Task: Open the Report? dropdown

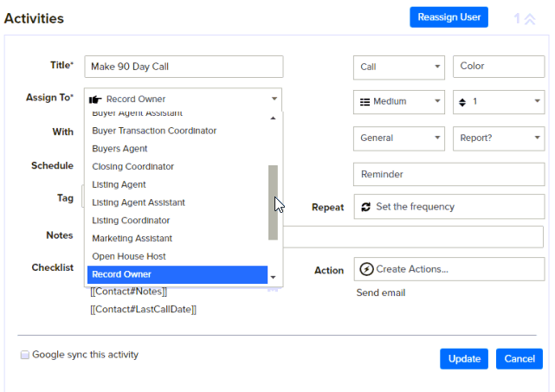Action: point(498,138)
